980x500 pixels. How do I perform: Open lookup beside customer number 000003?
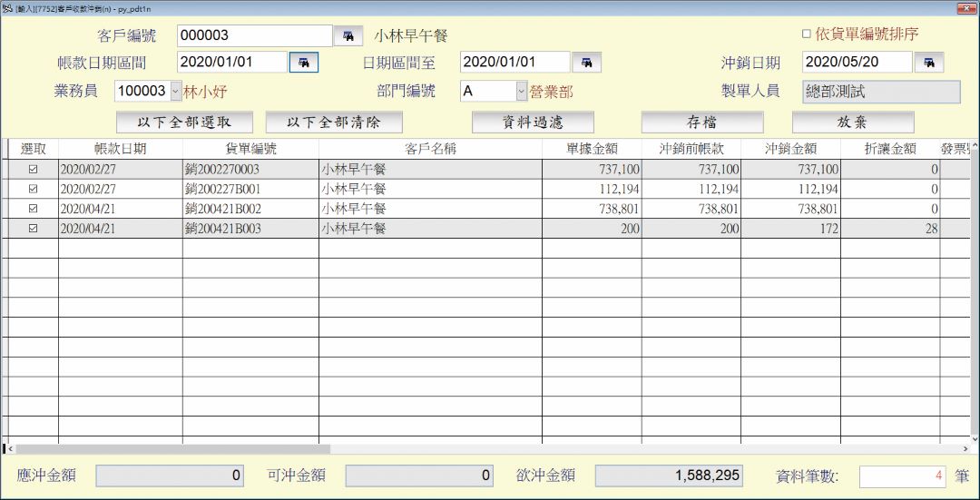click(x=348, y=35)
